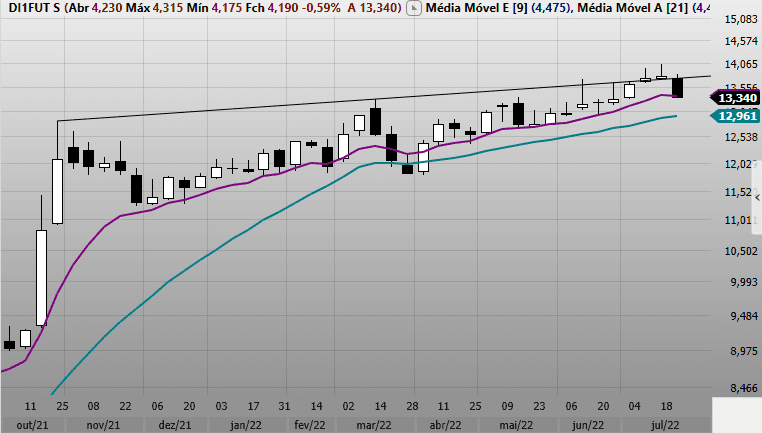This screenshot has height=433, width=762.
Task: Select the 12,961 moving average price label
Action: point(737,116)
